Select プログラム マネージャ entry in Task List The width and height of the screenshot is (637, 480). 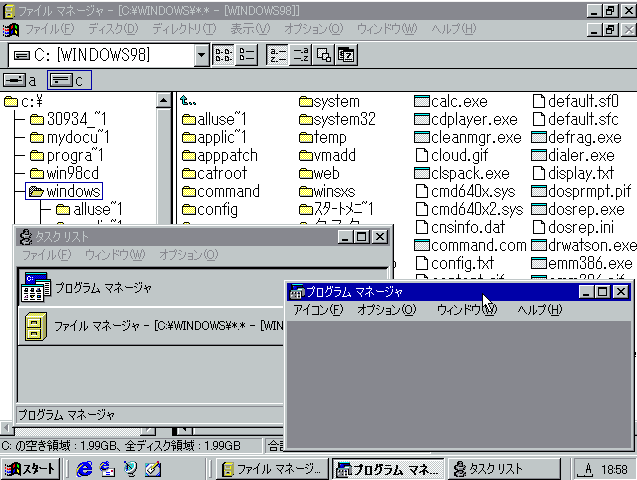[x=152, y=288]
